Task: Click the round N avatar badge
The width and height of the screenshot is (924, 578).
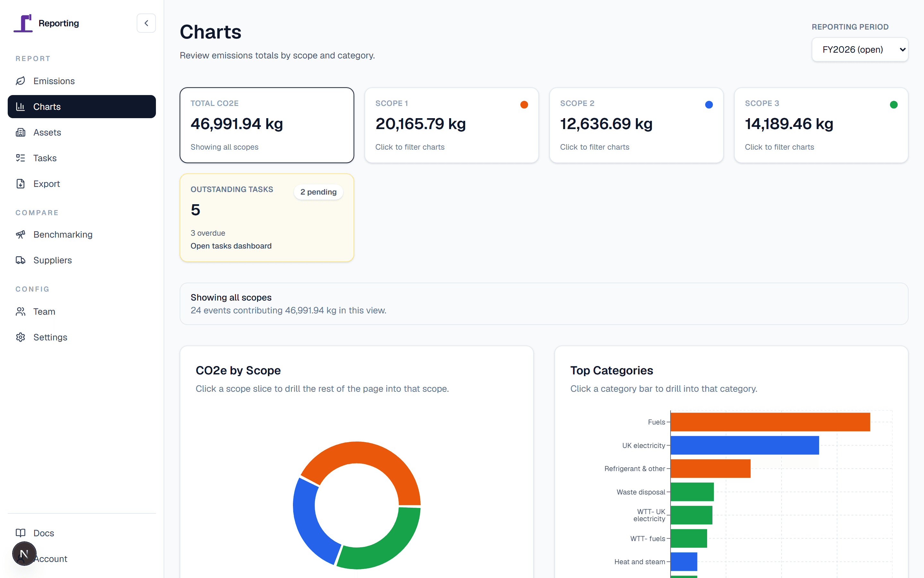Action: pyautogui.click(x=24, y=554)
